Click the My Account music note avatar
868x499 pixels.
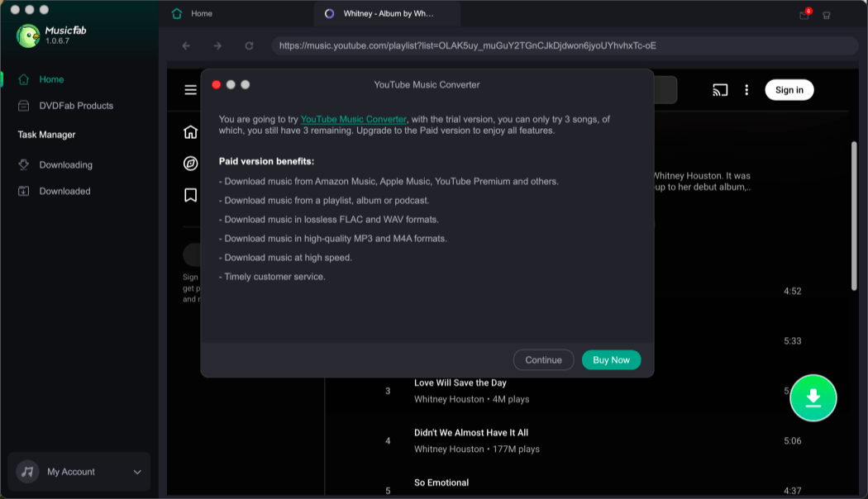pos(27,472)
